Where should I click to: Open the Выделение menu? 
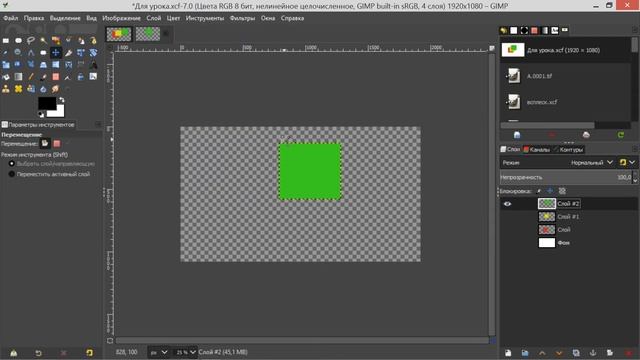point(65,18)
